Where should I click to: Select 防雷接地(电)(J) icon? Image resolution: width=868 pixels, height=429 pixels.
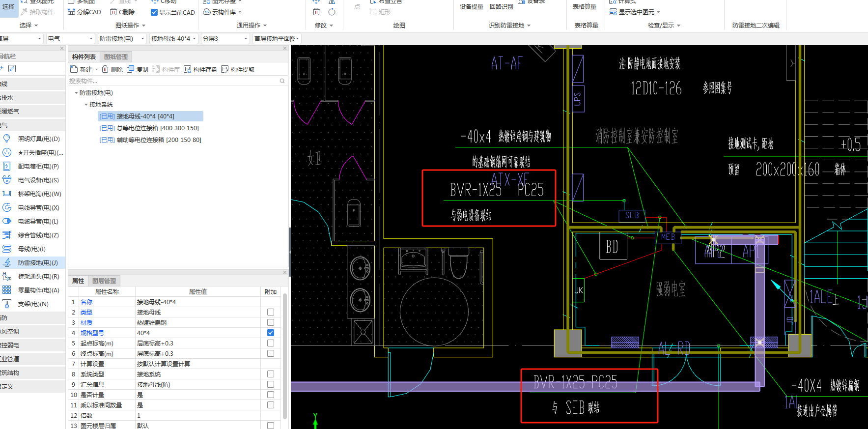point(7,262)
